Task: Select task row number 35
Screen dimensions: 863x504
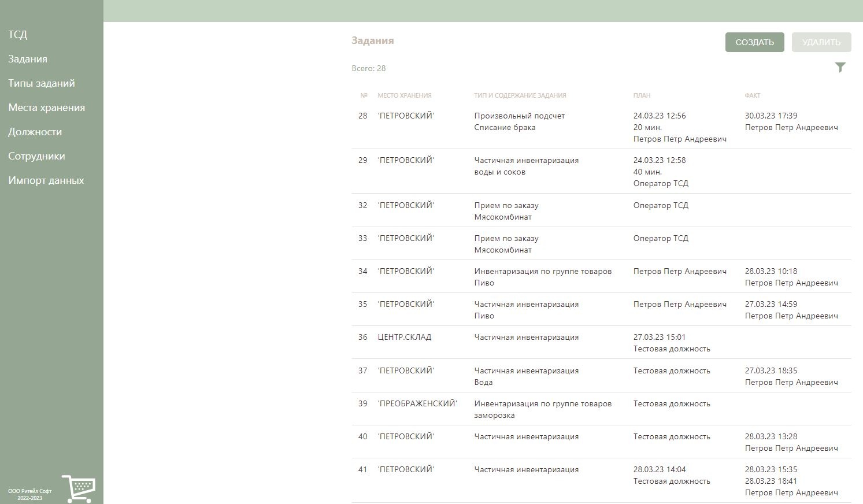Action: pyautogui.click(x=601, y=309)
